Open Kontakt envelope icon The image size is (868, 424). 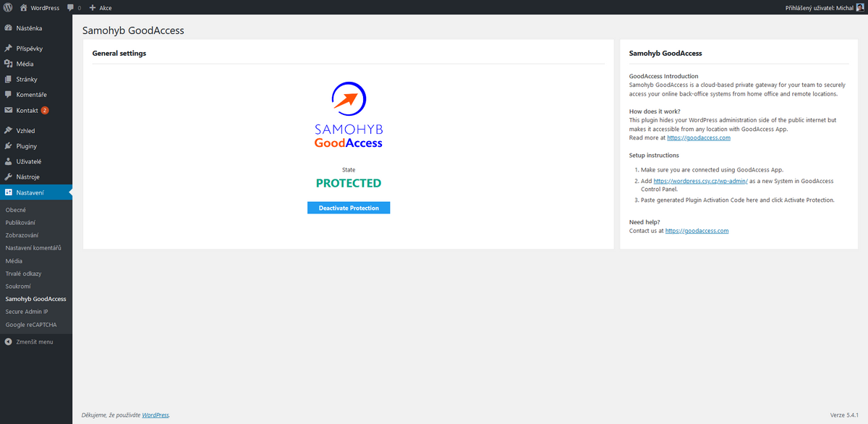click(x=9, y=111)
